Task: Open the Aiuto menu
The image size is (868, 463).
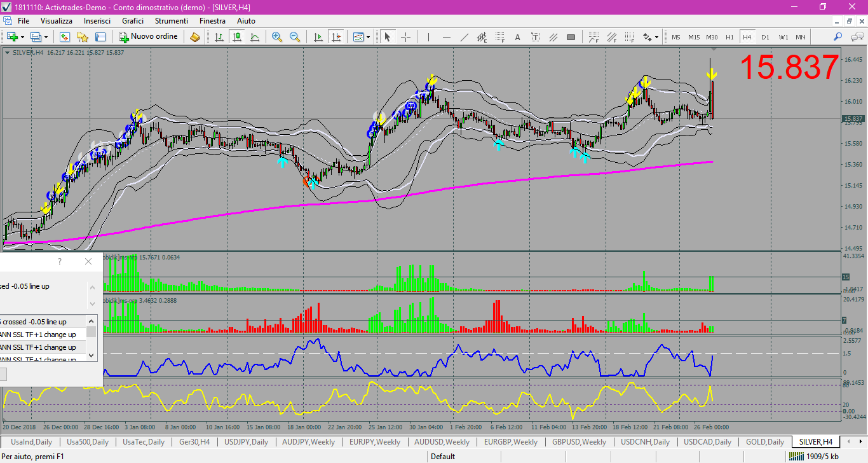Action: click(x=246, y=21)
